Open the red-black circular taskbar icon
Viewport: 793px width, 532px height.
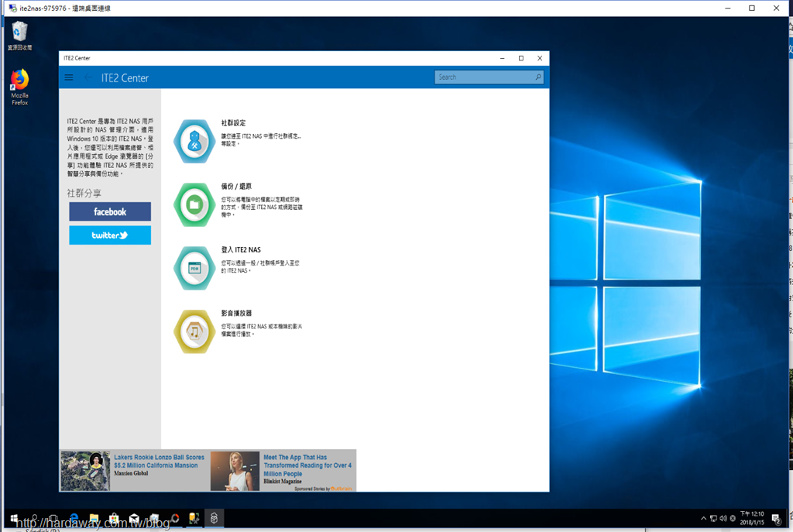[x=175, y=518]
